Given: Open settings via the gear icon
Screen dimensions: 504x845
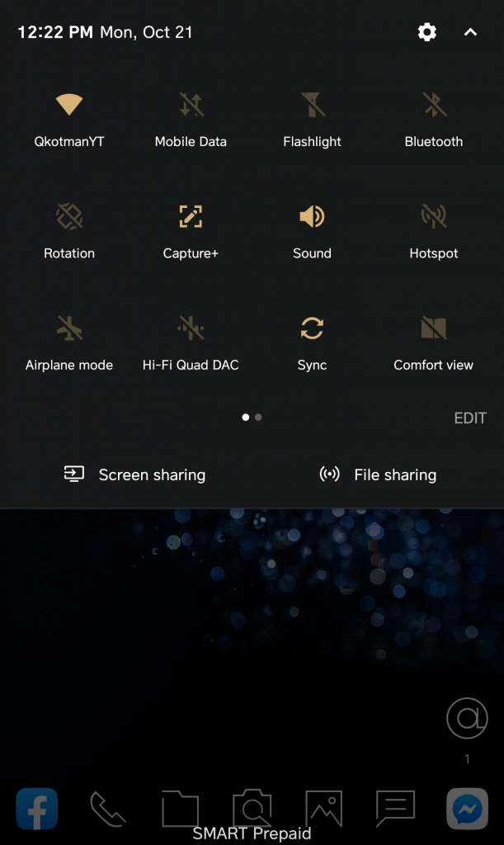Looking at the screenshot, I should (427, 32).
